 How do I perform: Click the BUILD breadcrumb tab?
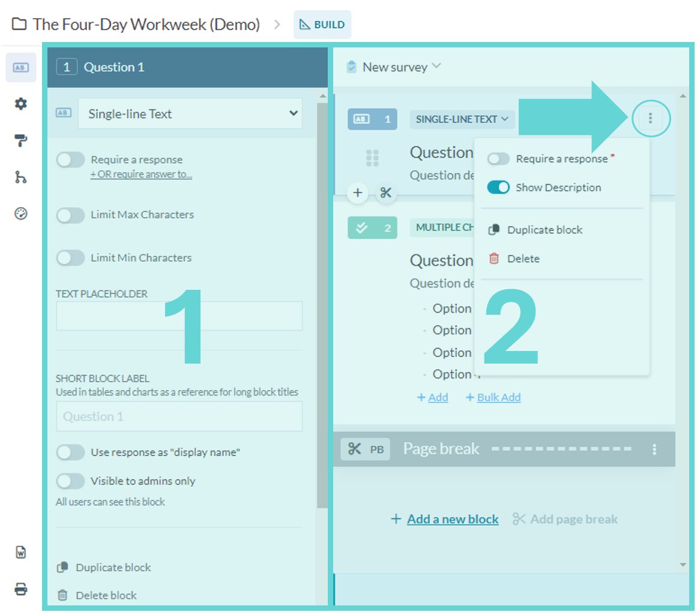coord(322,25)
